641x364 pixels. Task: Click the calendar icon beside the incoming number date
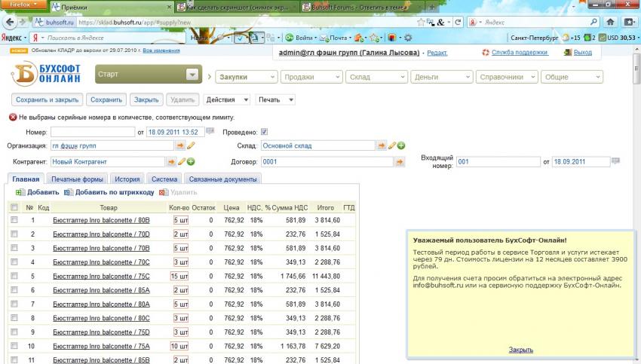pos(615,161)
